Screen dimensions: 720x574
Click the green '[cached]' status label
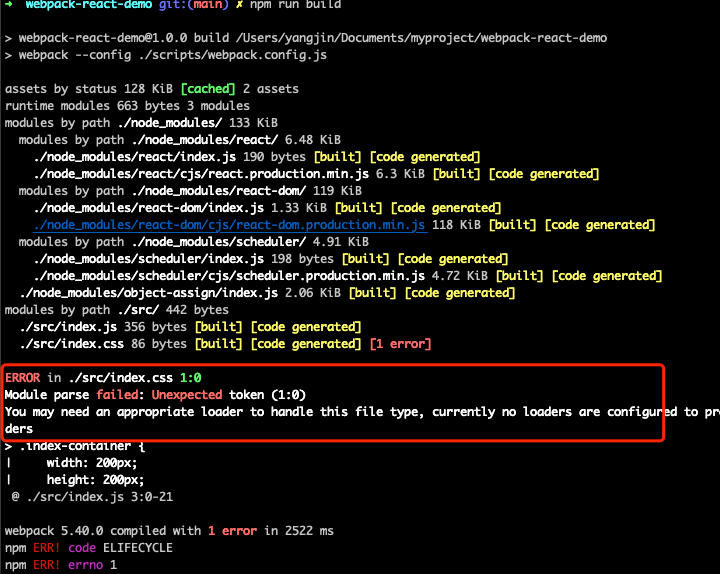(x=208, y=89)
